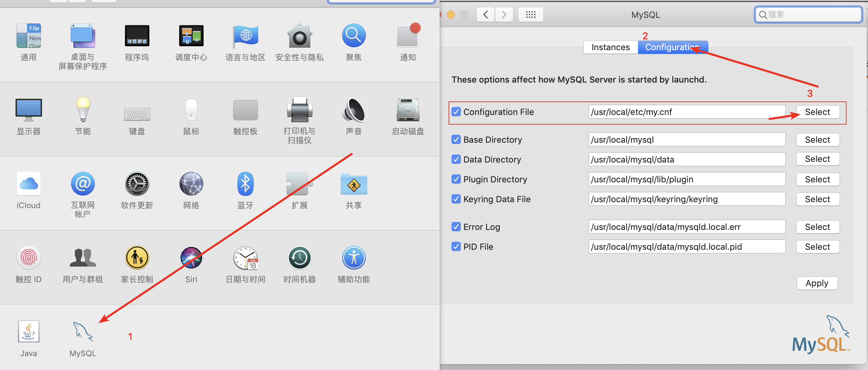Go forward in the MySQL preferences window
The height and width of the screenshot is (370, 868).
point(504,15)
